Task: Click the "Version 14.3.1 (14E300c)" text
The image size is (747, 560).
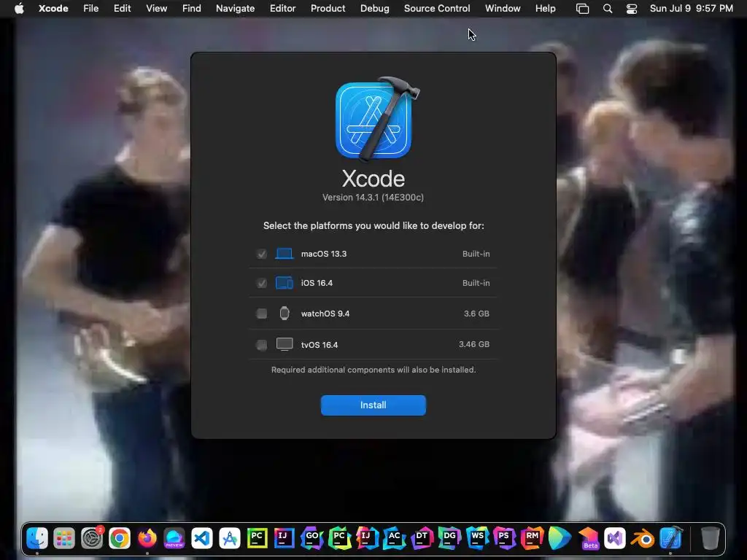Action: click(373, 197)
